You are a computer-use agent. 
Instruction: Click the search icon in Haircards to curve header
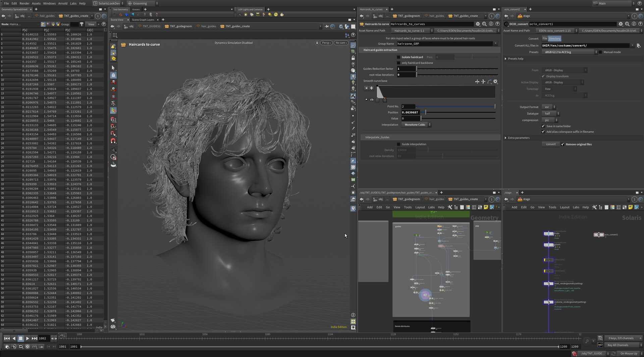(484, 24)
